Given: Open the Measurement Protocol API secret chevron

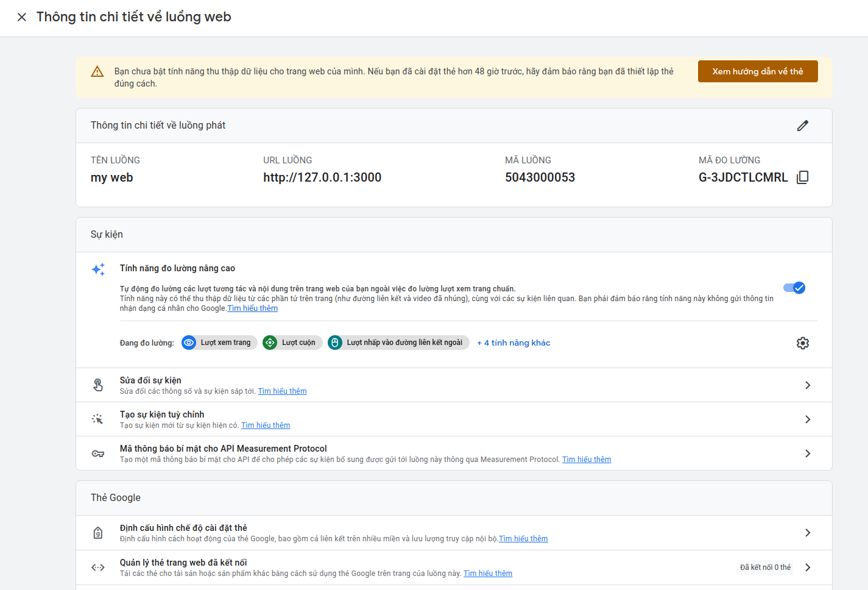Looking at the screenshot, I should click(808, 453).
